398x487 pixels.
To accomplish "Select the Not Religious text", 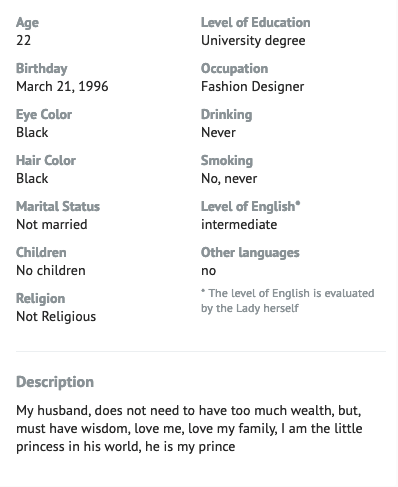I will click(56, 317).
